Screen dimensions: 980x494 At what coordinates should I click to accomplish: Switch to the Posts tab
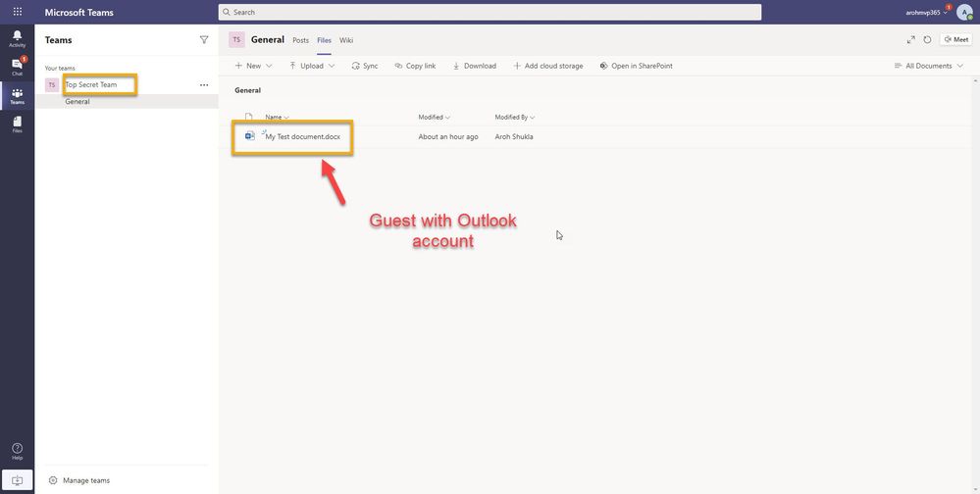pyautogui.click(x=300, y=40)
